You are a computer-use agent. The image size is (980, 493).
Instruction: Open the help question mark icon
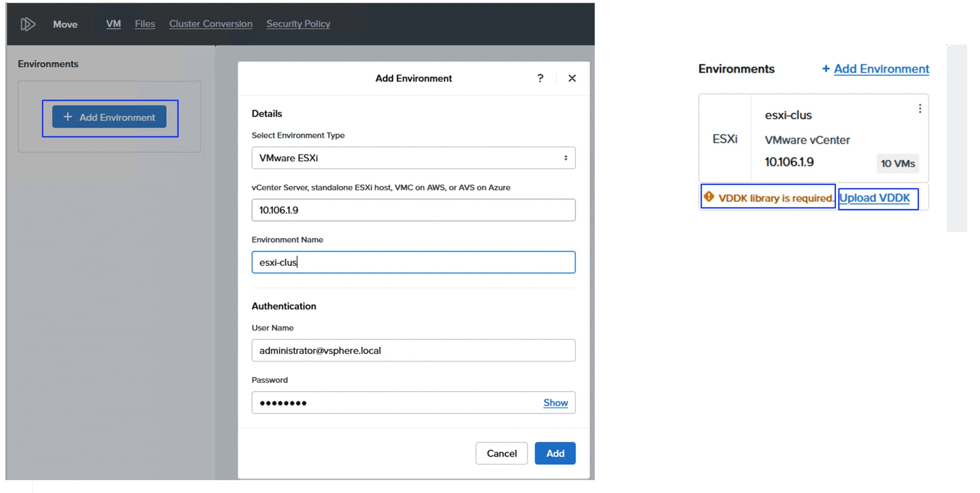[540, 78]
